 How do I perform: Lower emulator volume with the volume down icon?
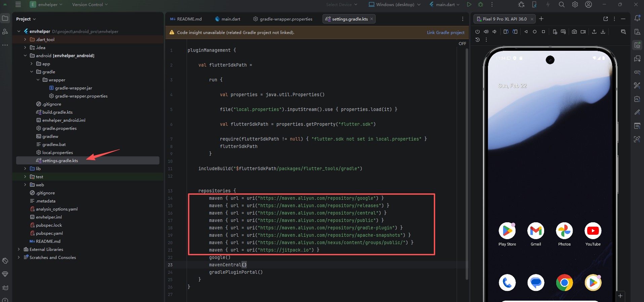(x=494, y=32)
